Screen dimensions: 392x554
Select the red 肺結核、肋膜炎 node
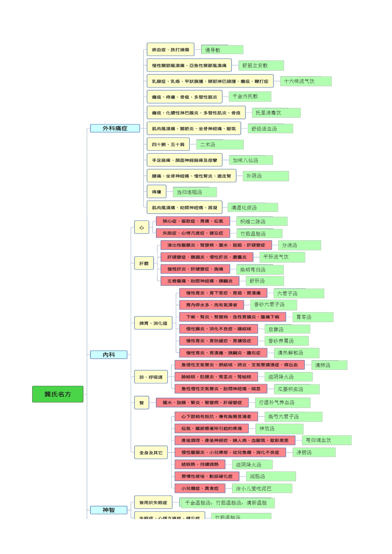click(x=216, y=377)
